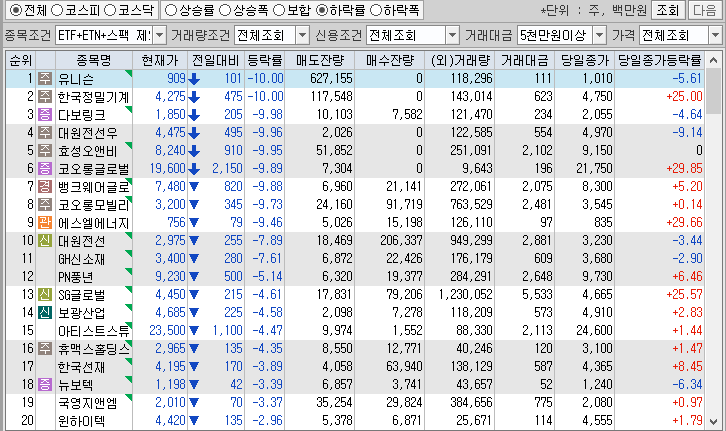Open the 거래량조건 dropdown
The width and height of the screenshot is (726, 431).
click(x=302, y=35)
